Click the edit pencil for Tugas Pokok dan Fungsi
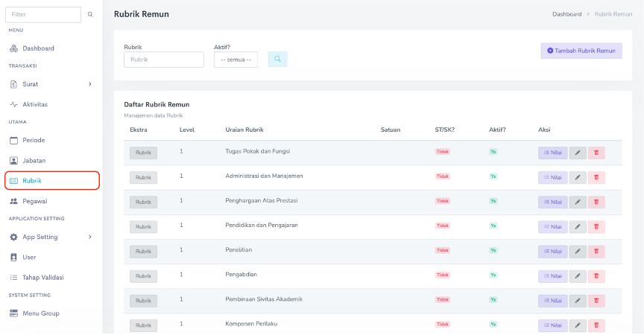This screenshot has width=644, height=335. [578, 153]
